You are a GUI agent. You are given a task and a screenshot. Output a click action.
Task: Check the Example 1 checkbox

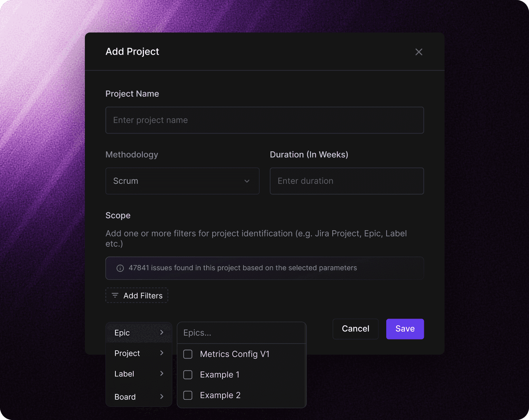point(188,375)
